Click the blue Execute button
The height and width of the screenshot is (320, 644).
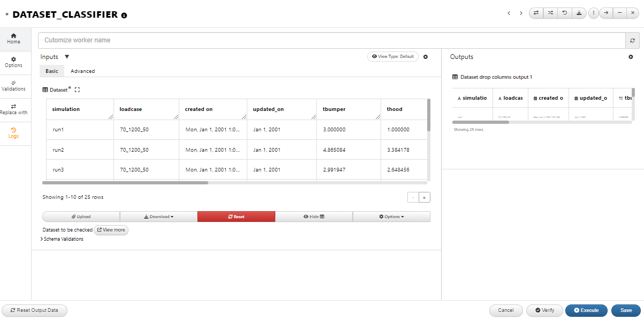click(586, 310)
